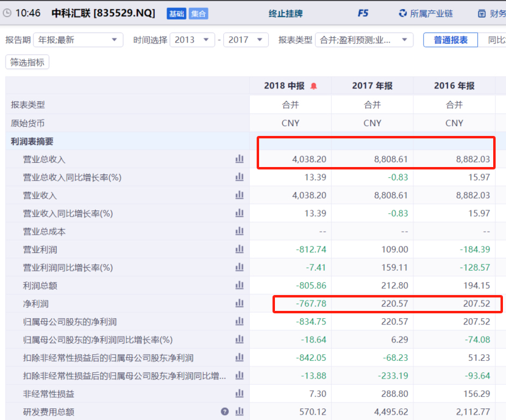
Task: Click the clock icon next to 10:46
Action: click(7, 13)
